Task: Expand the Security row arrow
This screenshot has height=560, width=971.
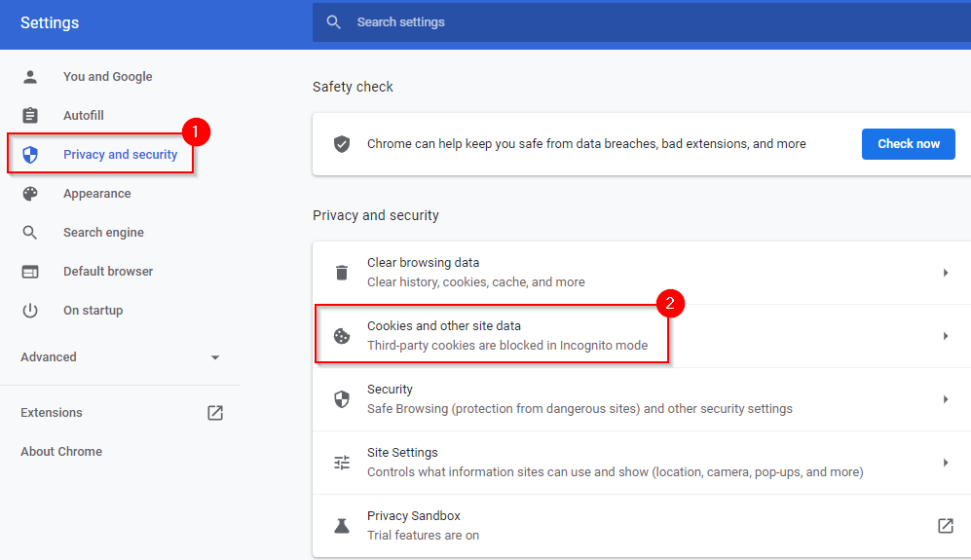Action: tap(945, 399)
